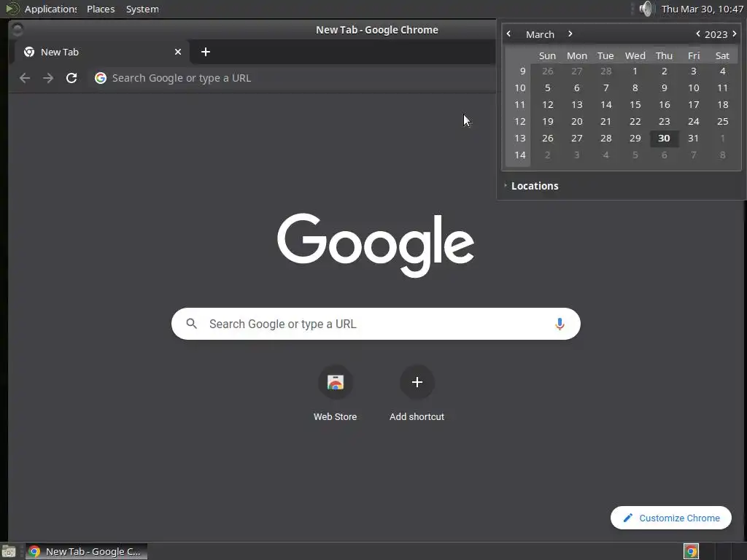This screenshot has height=560, width=747.
Task: Select March 25 in the calendar
Action: tap(723, 122)
